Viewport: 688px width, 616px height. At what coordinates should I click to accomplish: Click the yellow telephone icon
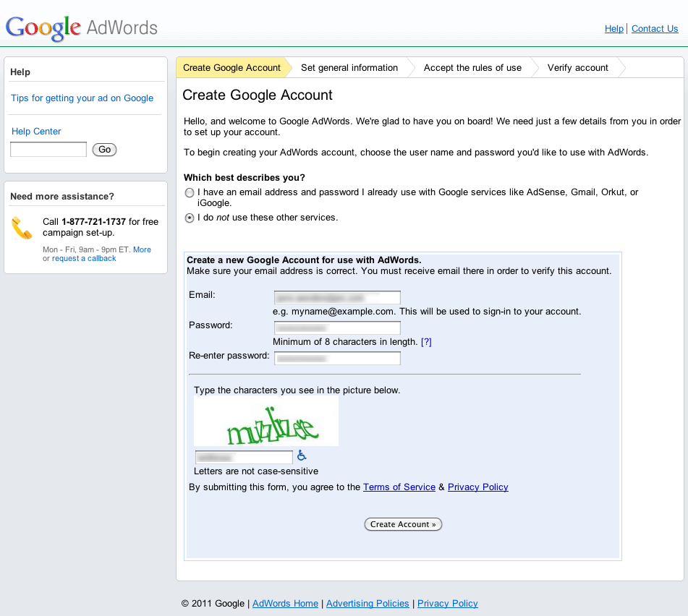[22, 228]
